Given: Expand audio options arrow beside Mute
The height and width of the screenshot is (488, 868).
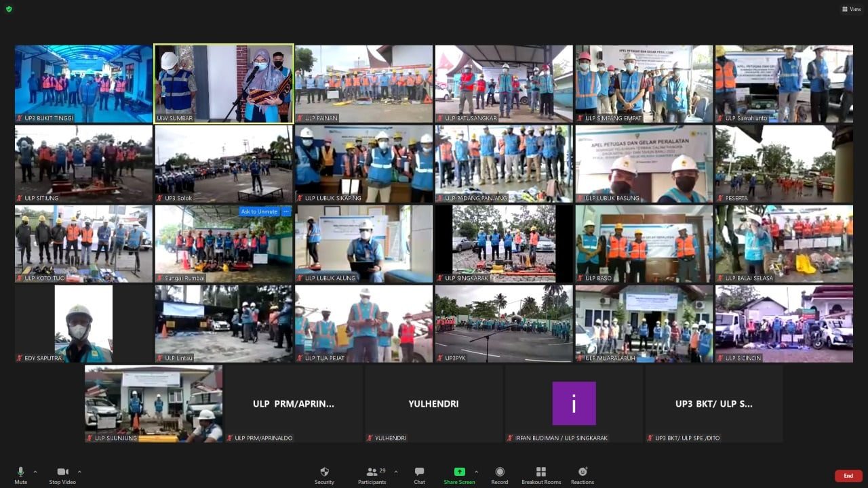Looking at the screenshot, I should [x=35, y=472].
